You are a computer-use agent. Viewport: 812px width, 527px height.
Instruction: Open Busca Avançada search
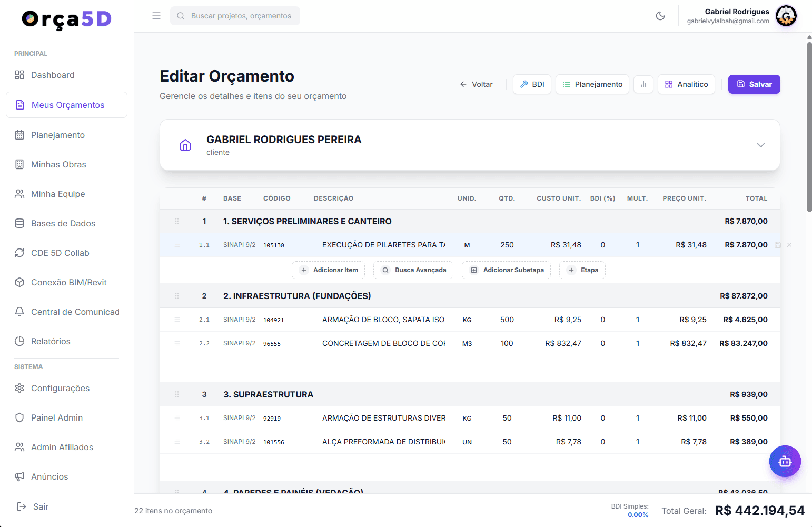pyautogui.click(x=413, y=270)
